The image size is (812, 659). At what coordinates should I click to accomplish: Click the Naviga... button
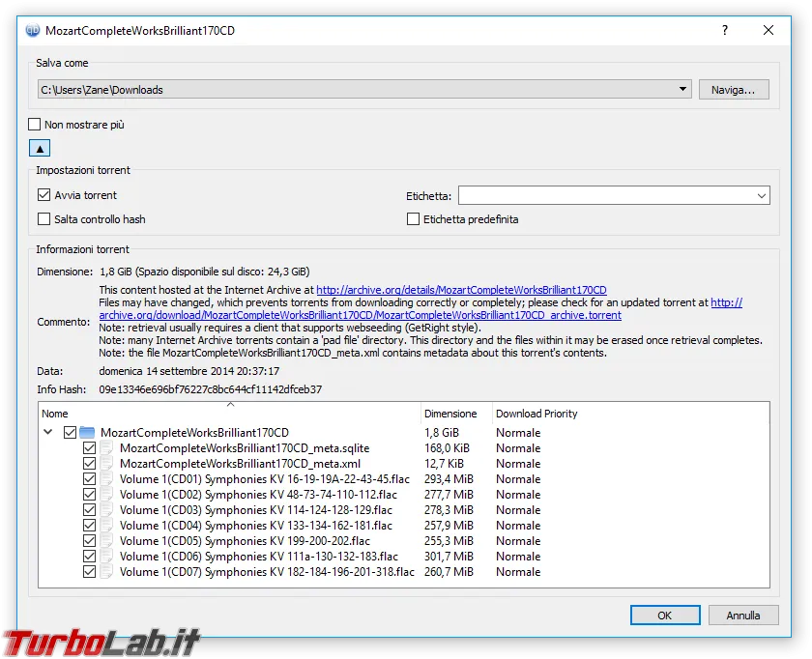(734, 90)
